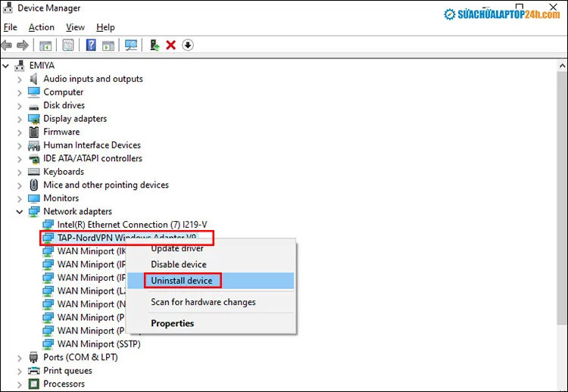568x392 pixels.
Task: Click Properties in the context menu
Action: pos(172,323)
